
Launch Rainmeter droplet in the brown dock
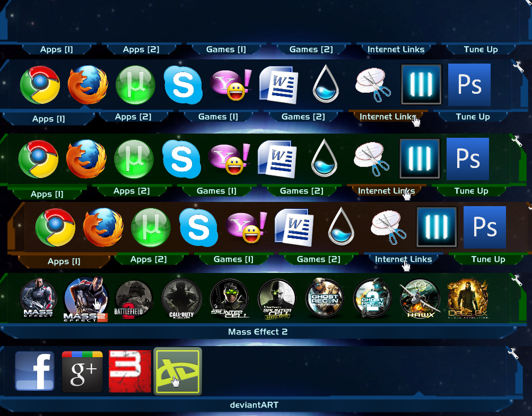click(341, 226)
